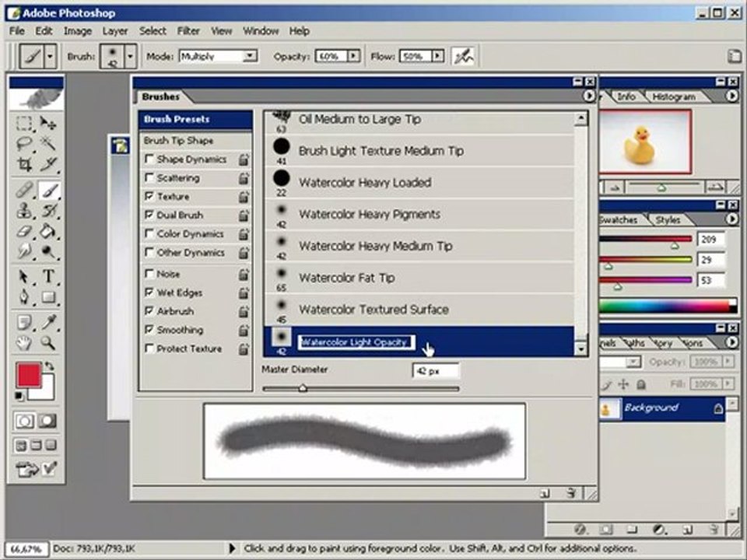Select the Eyedropper tool

click(47, 322)
